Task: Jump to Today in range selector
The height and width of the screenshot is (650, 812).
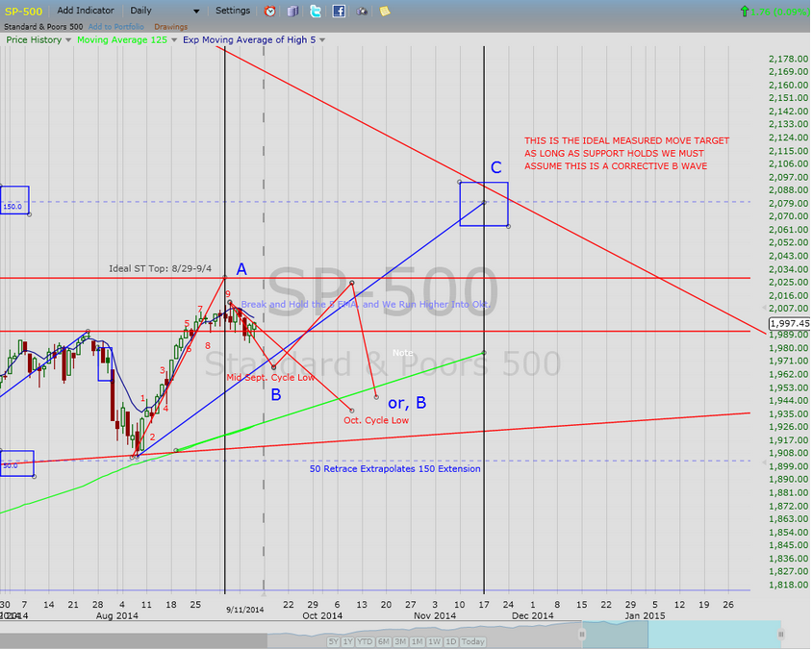Action: pyautogui.click(x=472, y=641)
